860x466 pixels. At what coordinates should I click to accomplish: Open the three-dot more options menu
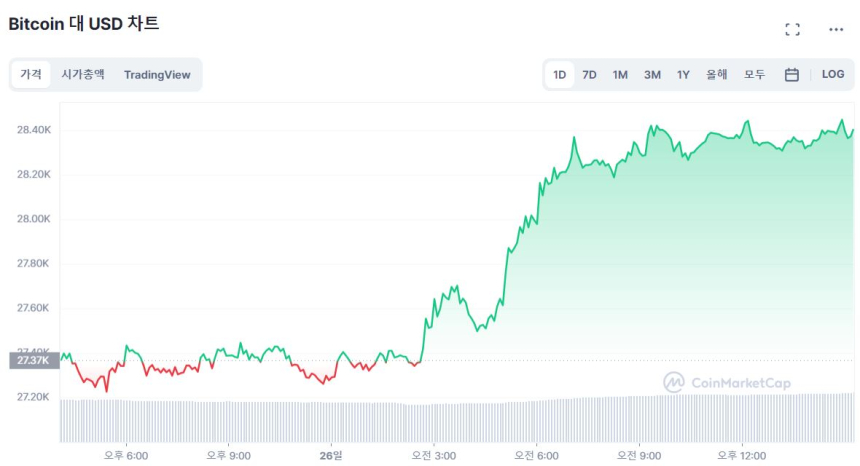[836, 29]
